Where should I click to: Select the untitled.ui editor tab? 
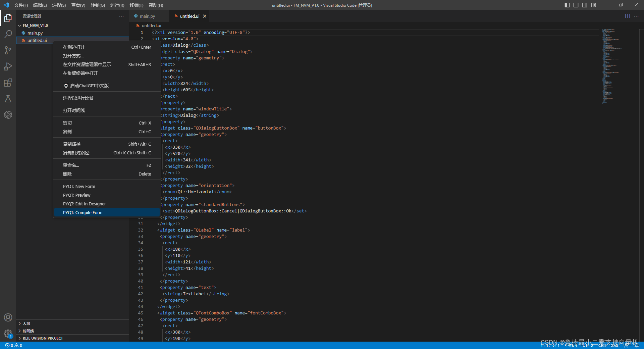pyautogui.click(x=189, y=16)
